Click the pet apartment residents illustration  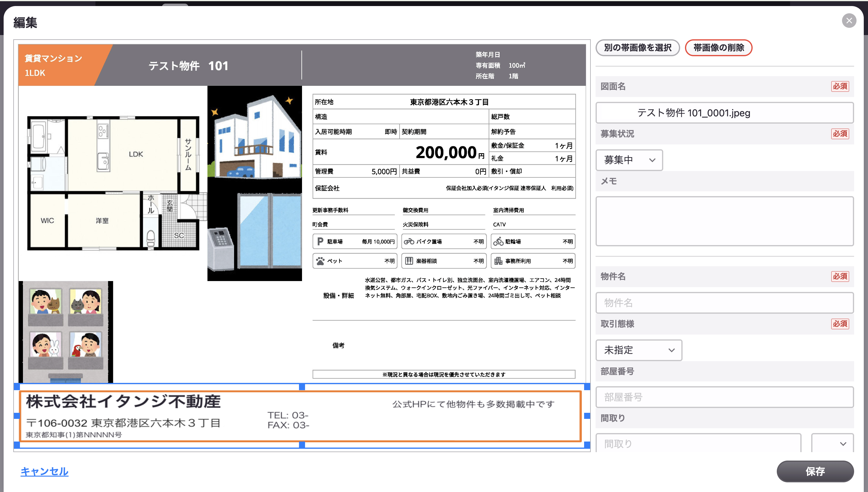click(x=66, y=332)
